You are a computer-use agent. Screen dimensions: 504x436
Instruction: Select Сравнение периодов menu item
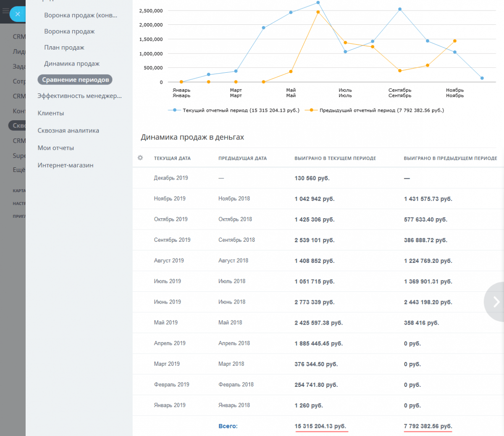pos(75,80)
